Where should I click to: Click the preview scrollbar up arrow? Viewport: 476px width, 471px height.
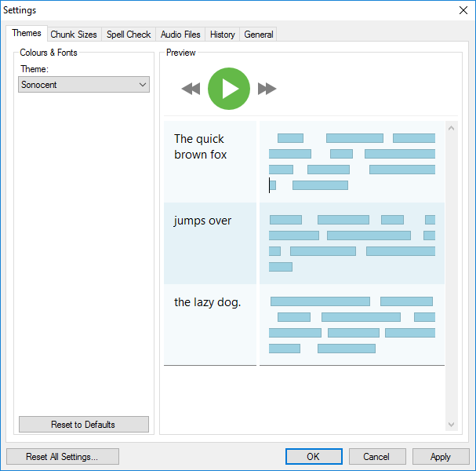coord(451,128)
